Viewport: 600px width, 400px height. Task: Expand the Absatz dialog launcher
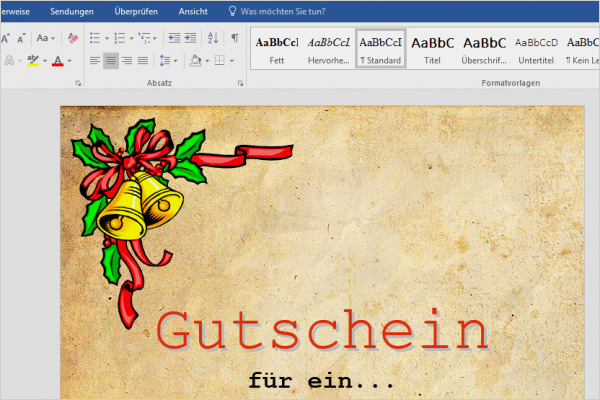click(240, 84)
